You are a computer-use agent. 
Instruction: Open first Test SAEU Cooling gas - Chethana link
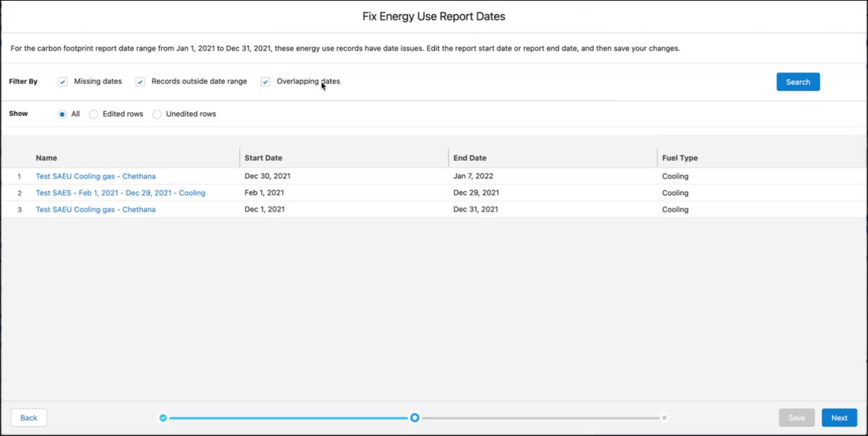click(x=95, y=176)
